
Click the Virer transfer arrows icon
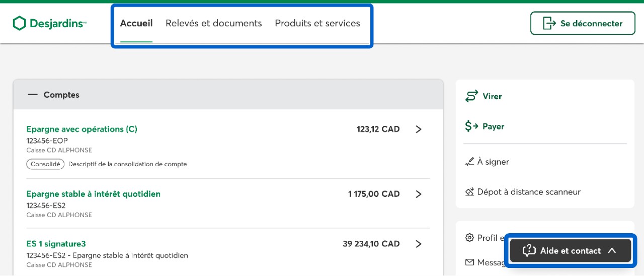tap(471, 96)
